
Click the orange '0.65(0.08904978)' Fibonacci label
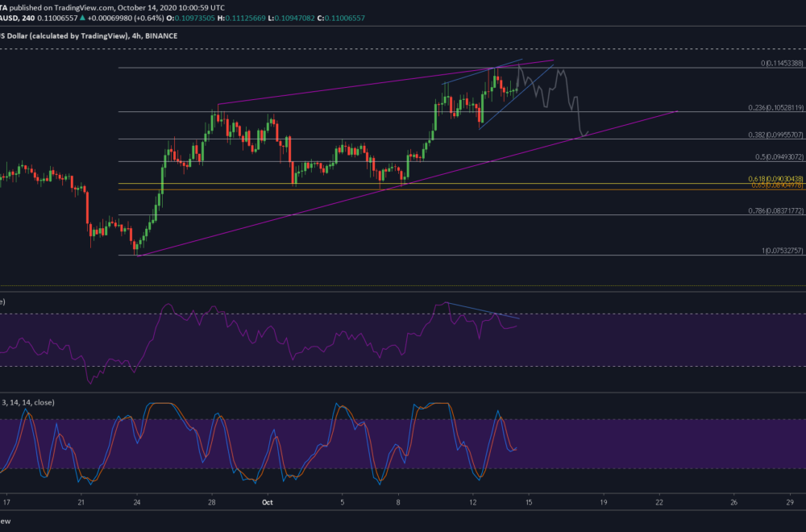click(777, 185)
